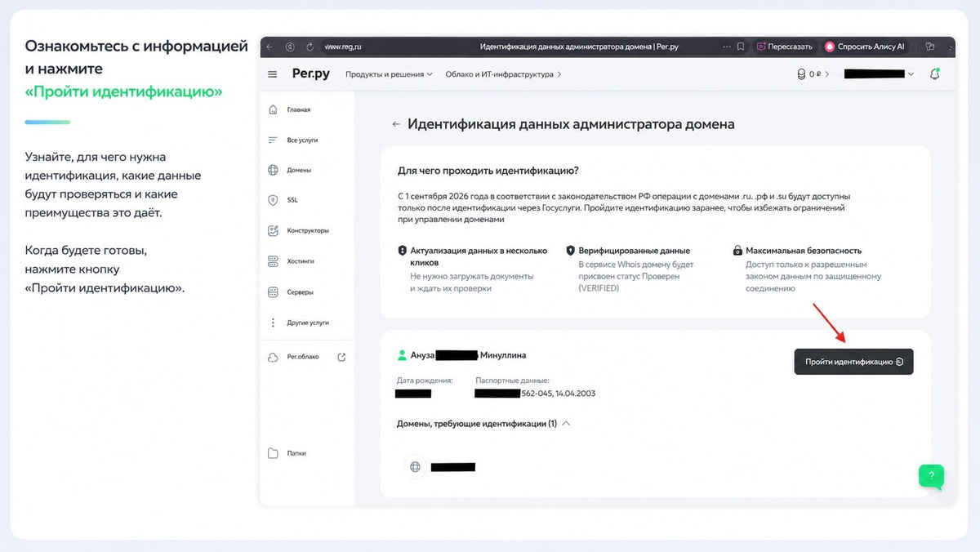Open the 0 ₽ balance indicator
This screenshot has width=980, height=552.
[x=813, y=74]
